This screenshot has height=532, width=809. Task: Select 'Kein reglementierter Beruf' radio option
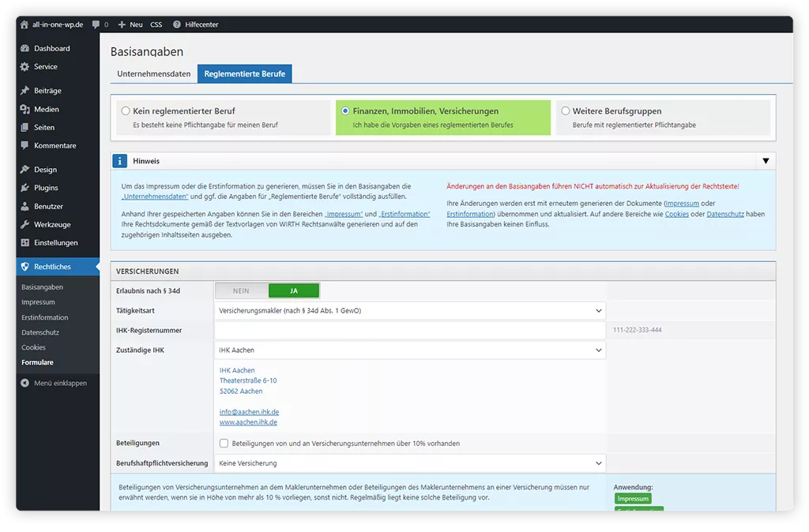click(x=126, y=111)
